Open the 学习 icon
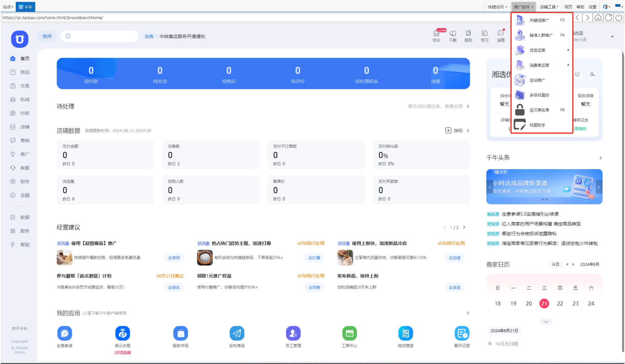 click(485, 36)
